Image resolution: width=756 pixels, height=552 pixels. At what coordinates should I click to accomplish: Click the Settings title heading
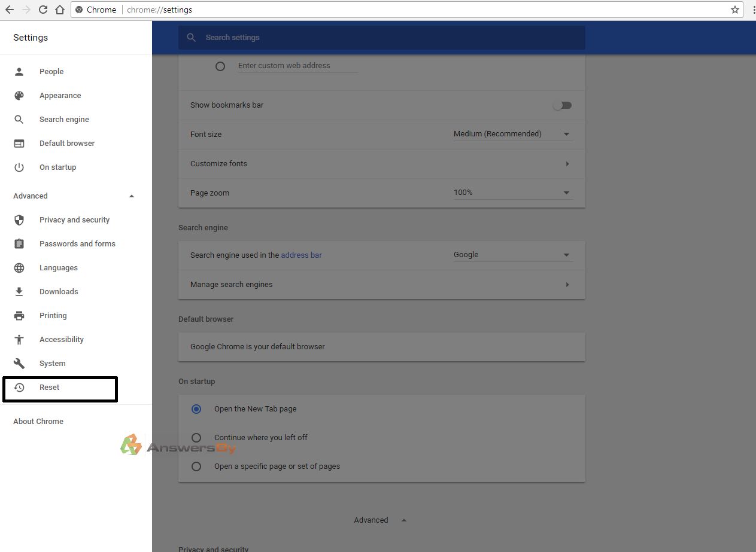(31, 38)
